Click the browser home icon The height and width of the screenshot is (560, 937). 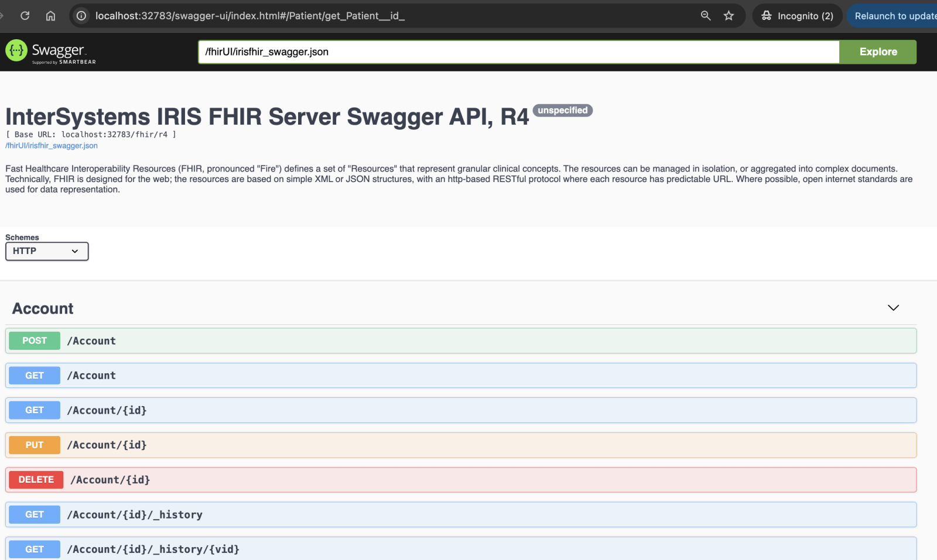[51, 16]
